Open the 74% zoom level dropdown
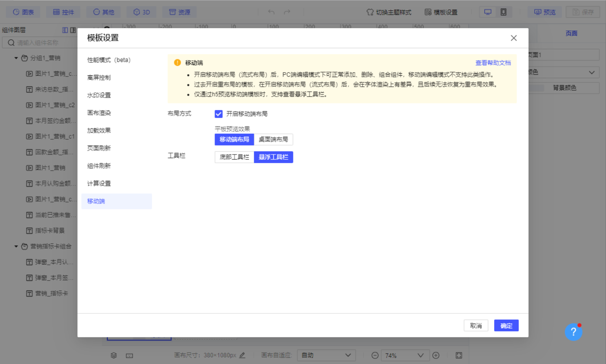The width and height of the screenshot is (606, 364). click(x=404, y=355)
